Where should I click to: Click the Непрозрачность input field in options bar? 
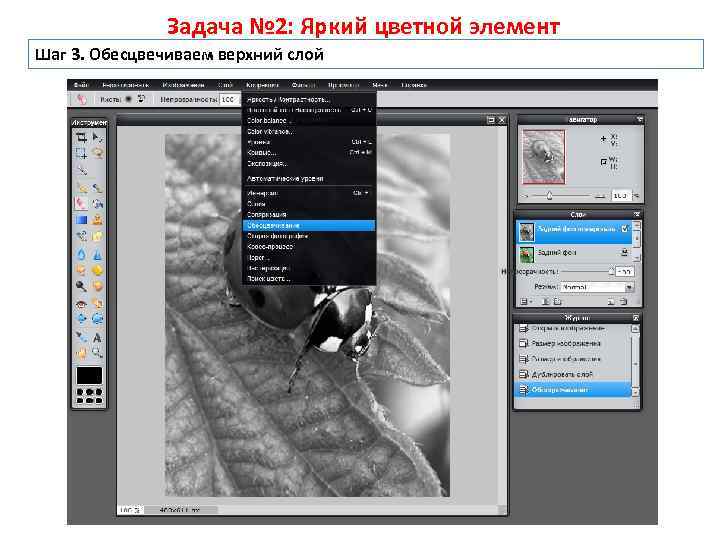[x=230, y=99]
